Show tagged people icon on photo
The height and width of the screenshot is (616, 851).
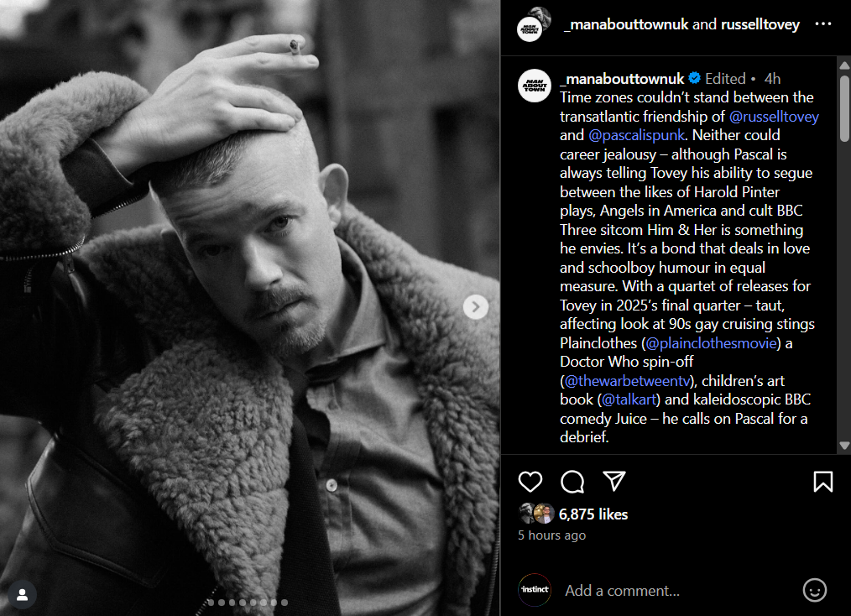[23, 595]
